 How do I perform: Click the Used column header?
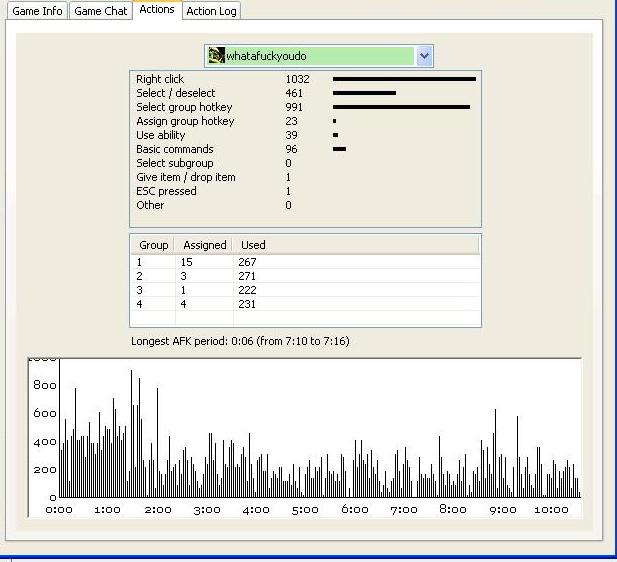253,245
